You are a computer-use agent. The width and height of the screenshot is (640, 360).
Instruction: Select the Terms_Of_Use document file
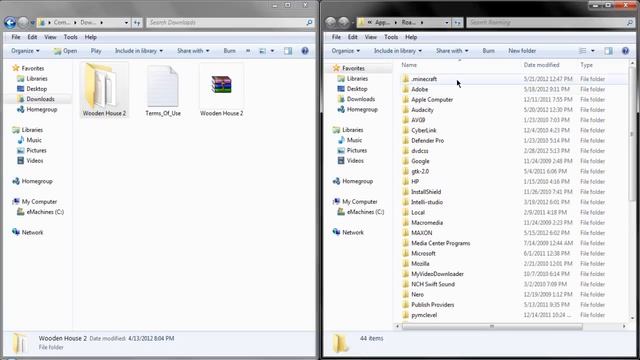click(163, 91)
